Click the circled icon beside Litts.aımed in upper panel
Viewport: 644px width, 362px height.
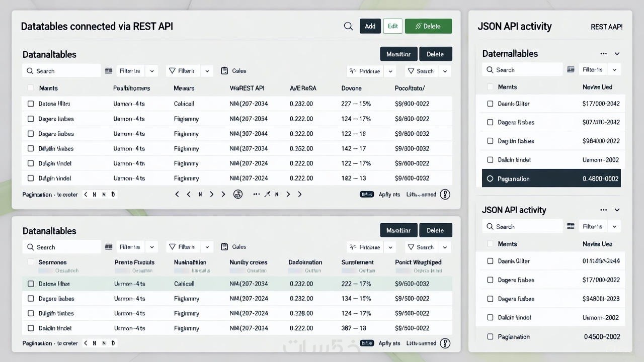point(445,194)
